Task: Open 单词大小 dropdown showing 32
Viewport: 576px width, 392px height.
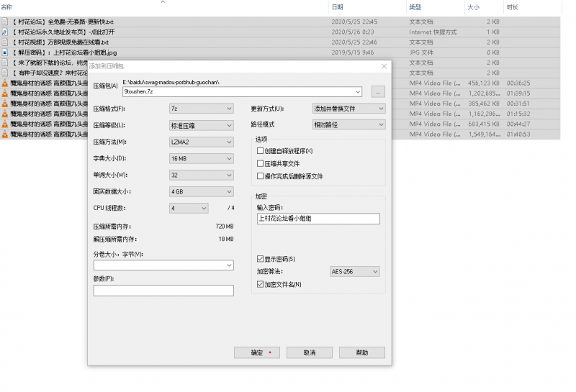Action: [x=202, y=175]
